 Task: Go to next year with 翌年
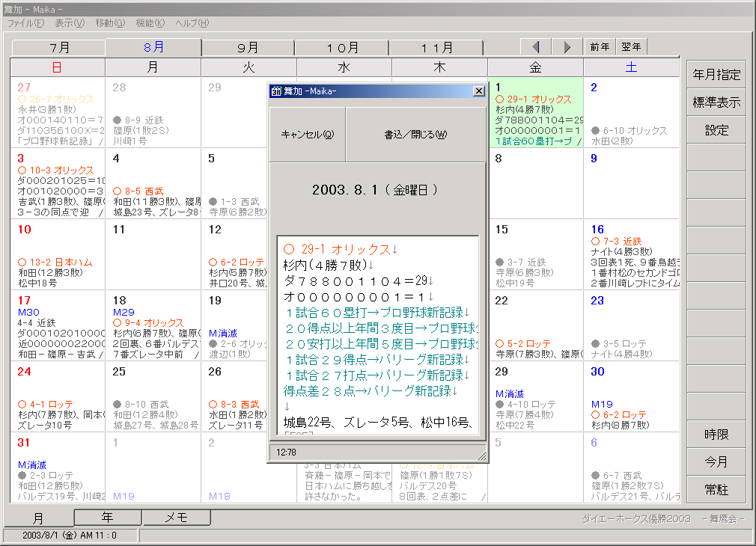pyautogui.click(x=631, y=47)
